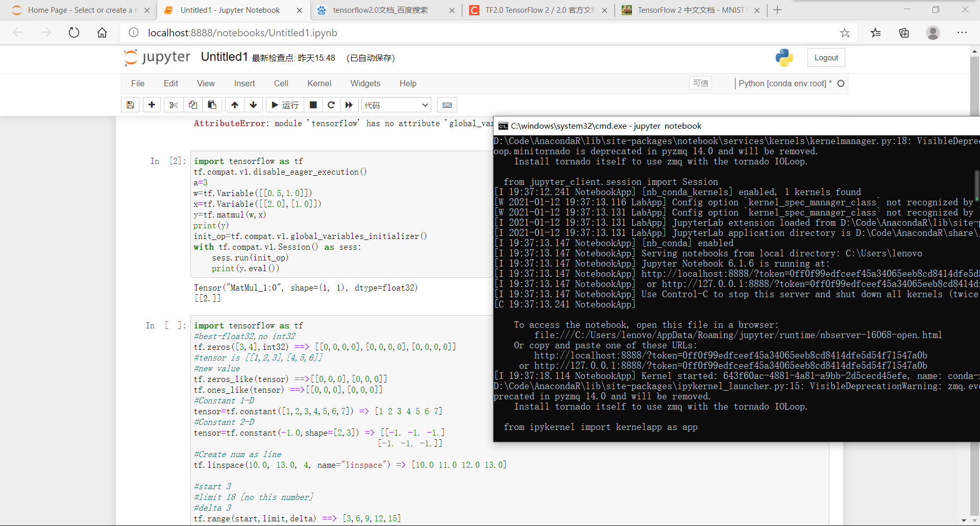Screen dimensions: 980x526
Task: Click the page scrollbar down arrow
Action: (964, 520)
